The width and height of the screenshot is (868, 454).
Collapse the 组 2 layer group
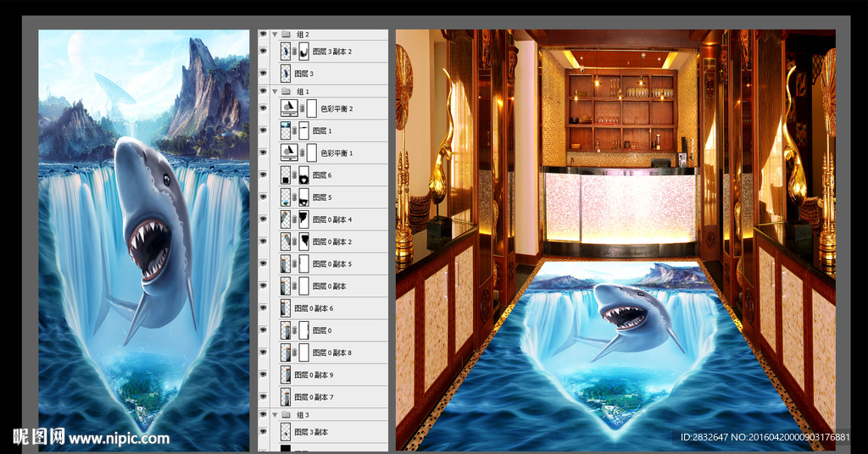pyautogui.click(x=275, y=34)
